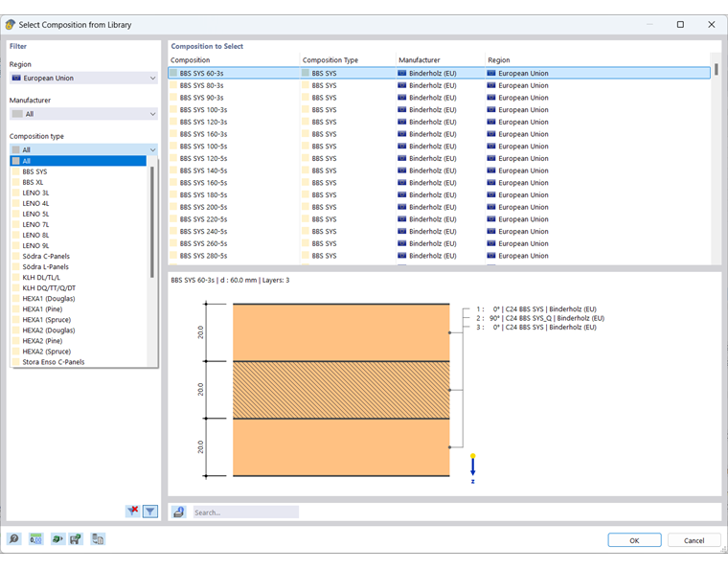Select Södra L-Panels composition type
The image size is (728, 569).
78,267
